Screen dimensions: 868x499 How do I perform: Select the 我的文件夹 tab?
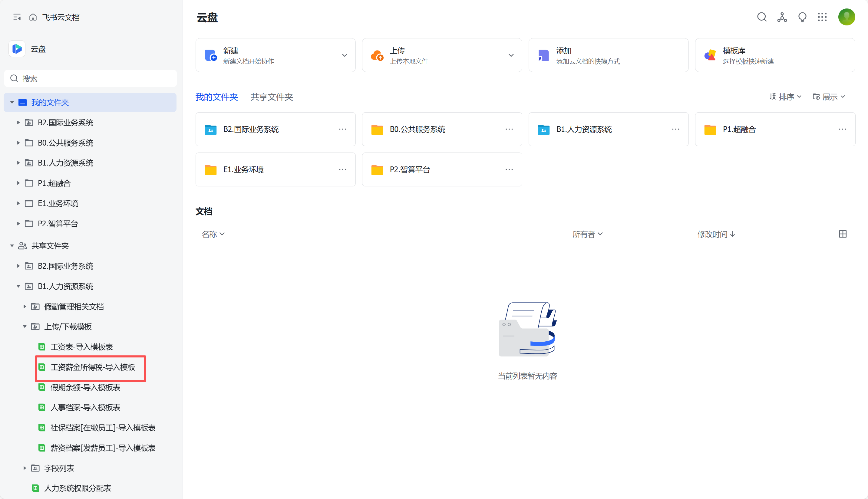click(216, 97)
